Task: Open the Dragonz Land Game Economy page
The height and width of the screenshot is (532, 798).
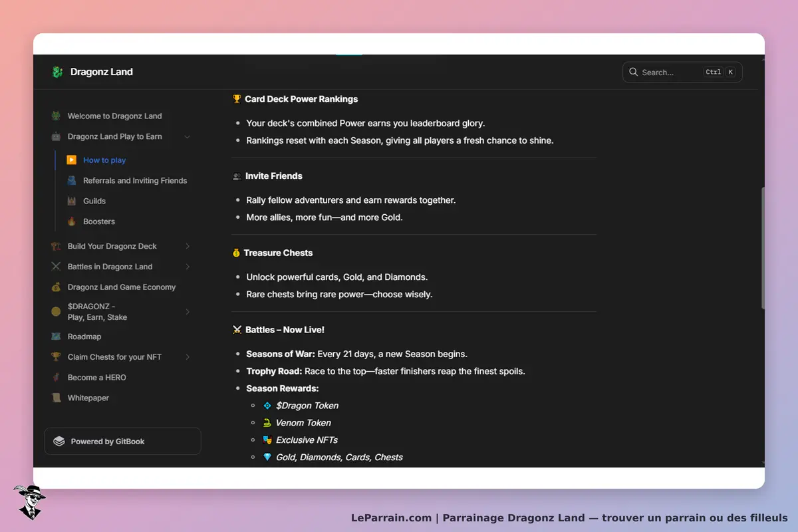Action: click(121, 287)
